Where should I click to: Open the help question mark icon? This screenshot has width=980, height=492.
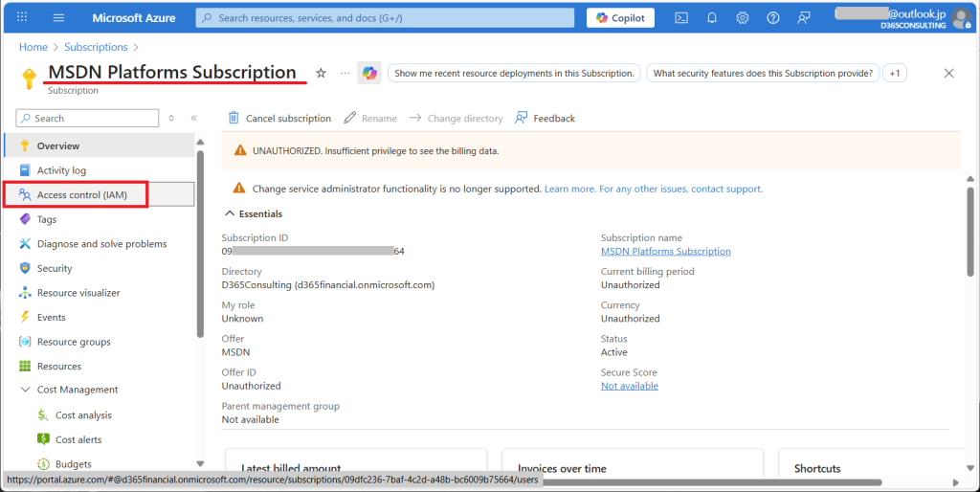[x=773, y=17]
